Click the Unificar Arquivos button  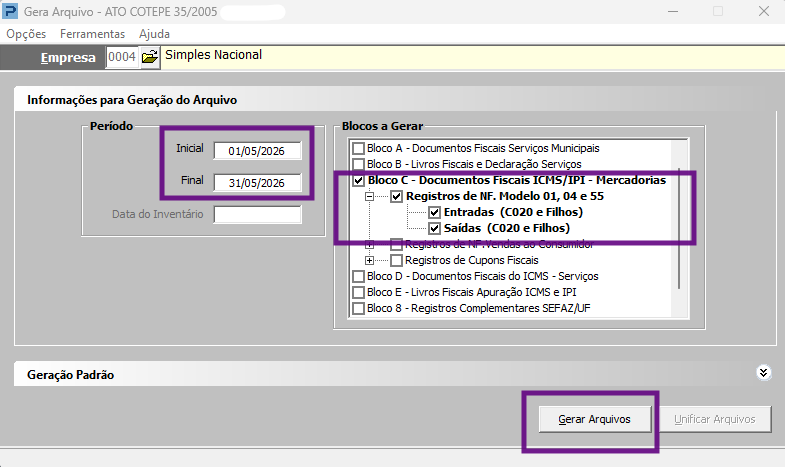coord(715,419)
